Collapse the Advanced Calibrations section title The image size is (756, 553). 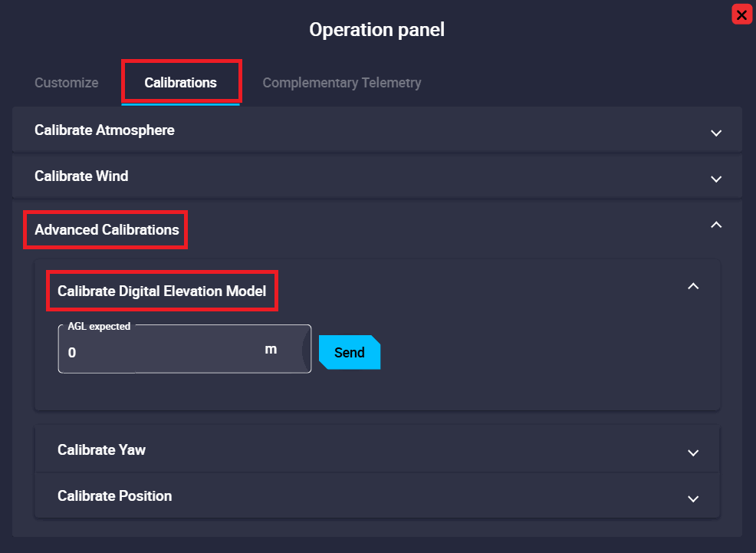coord(107,230)
